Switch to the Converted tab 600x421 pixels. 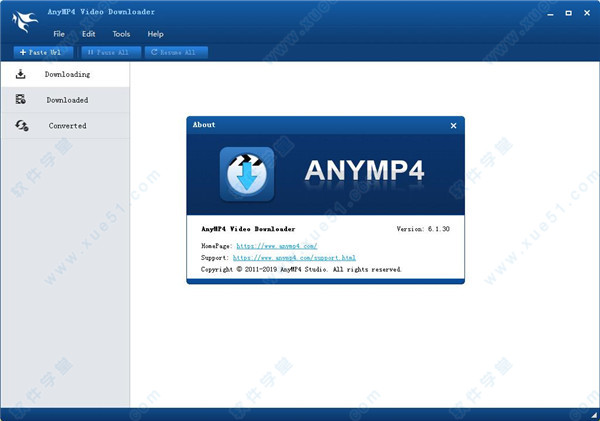[65, 126]
